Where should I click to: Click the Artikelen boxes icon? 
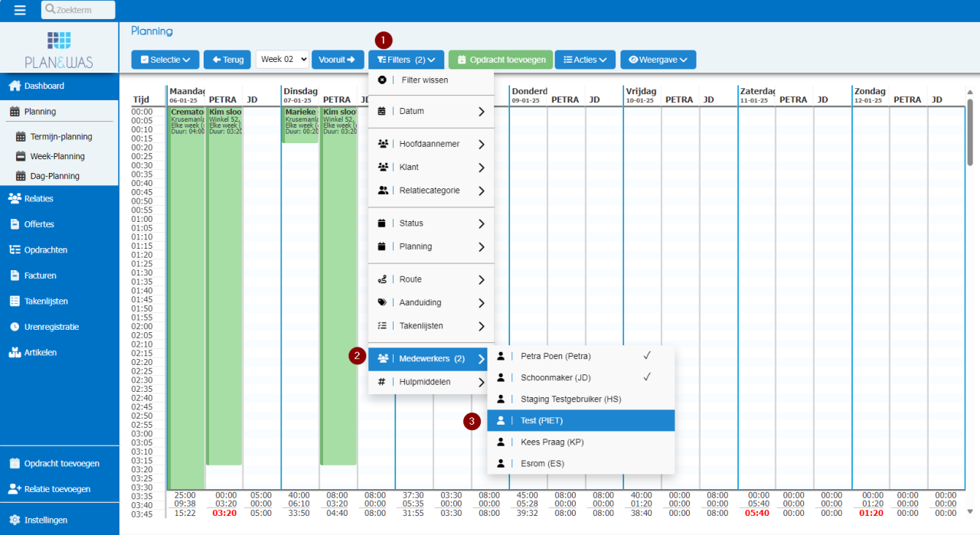pyautogui.click(x=15, y=352)
